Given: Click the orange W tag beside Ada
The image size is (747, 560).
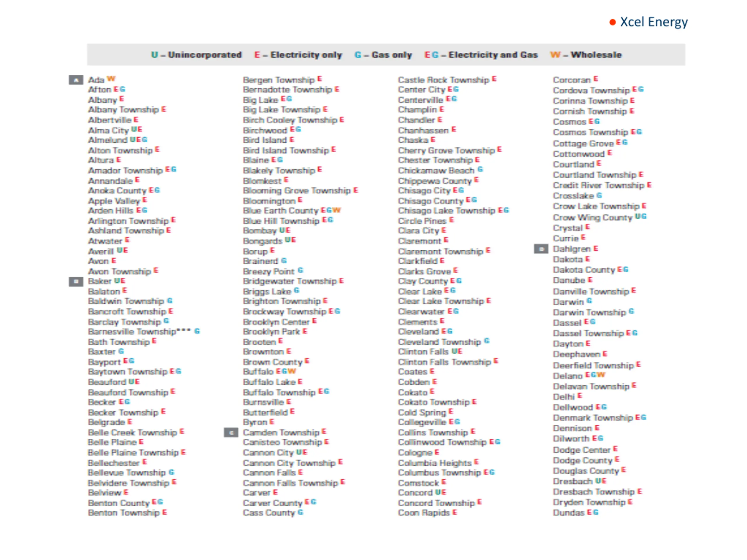Looking at the screenshot, I should coord(111,79).
